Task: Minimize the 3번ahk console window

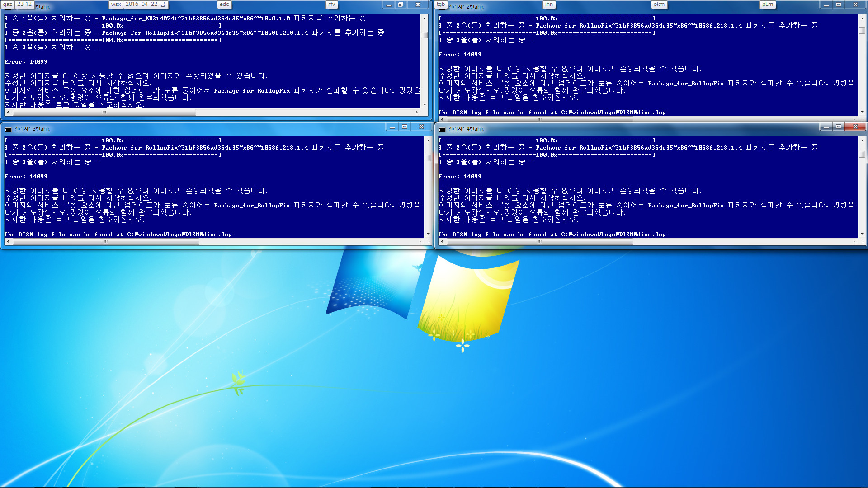Action: (x=392, y=127)
